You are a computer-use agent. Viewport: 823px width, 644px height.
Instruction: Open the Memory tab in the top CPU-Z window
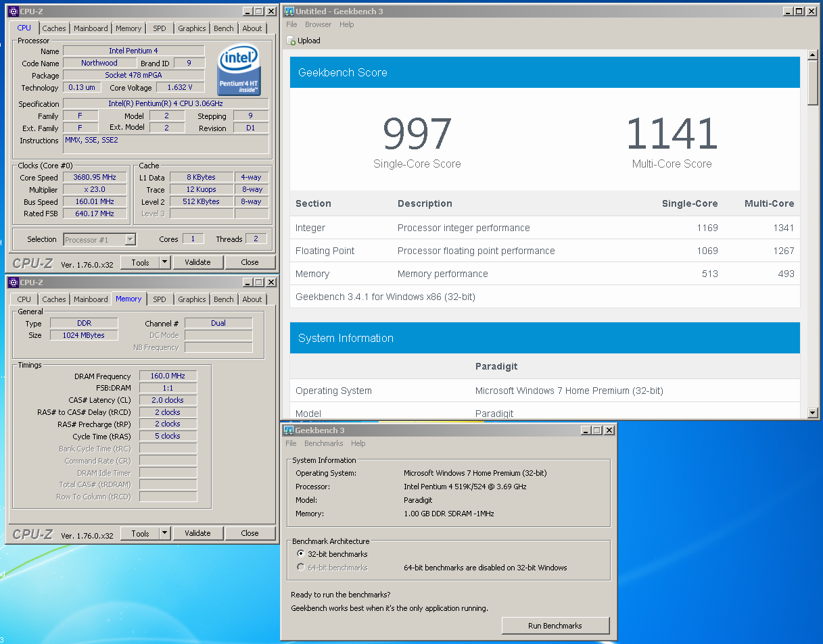[x=128, y=28]
